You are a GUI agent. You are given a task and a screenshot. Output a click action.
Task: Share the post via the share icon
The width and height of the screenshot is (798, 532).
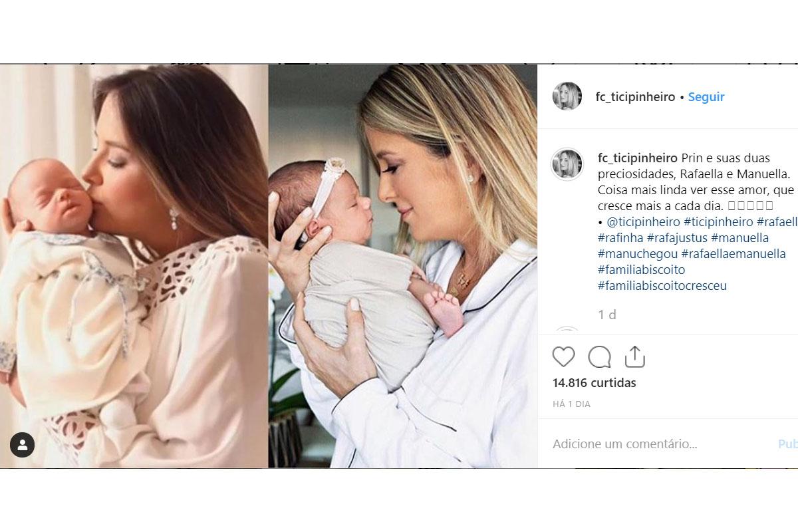[635, 356]
